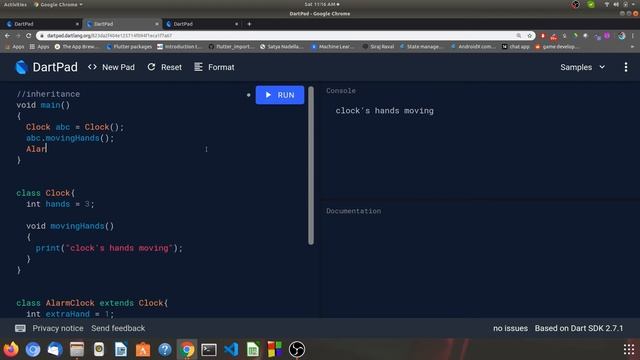Bookmark this page with star icon
The width and height of the screenshot is (640, 360).
(x=530, y=36)
